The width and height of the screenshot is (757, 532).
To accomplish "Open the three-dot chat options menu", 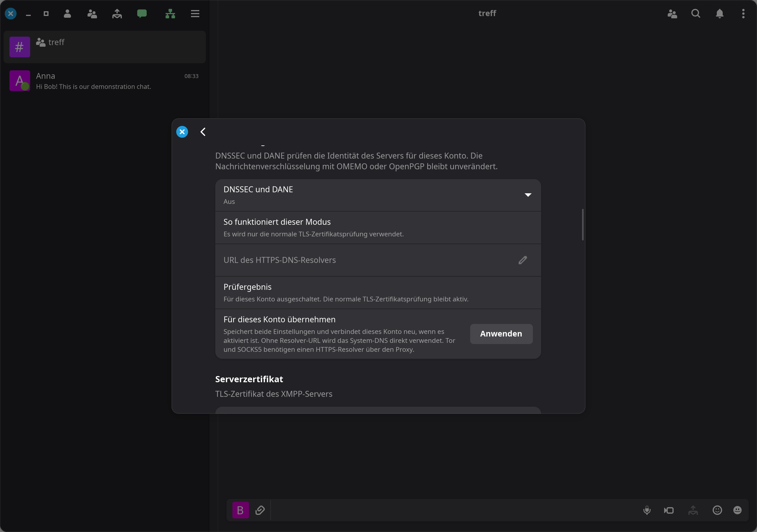I will 743,14.
